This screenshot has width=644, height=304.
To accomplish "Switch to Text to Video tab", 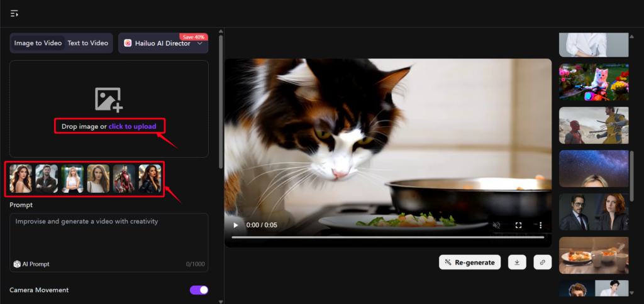I will pyautogui.click(x=88, y=43).
